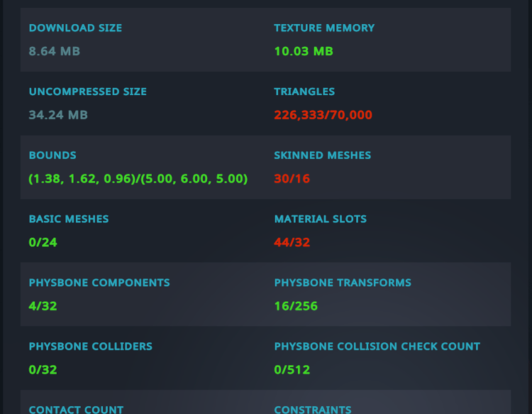The image size is (532, 414).
Task: Click the 4/32 physbone components value
Action: [x=43, y=306]
